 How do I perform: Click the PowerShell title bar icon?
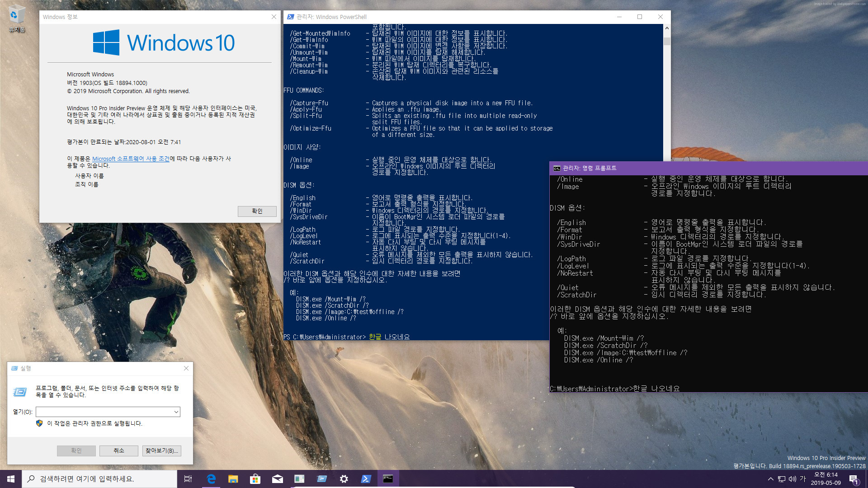click(290, 17)
